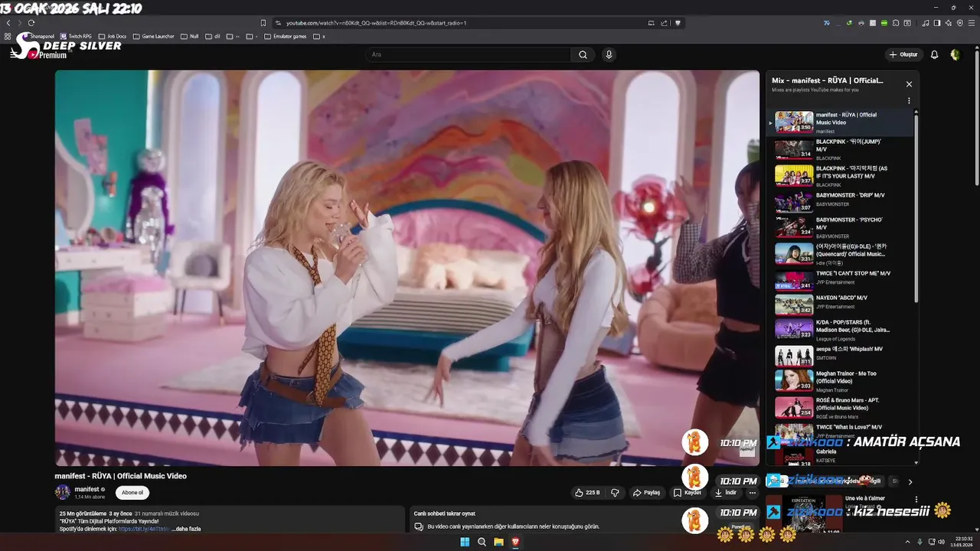Open the Twitch RPG bookmark

(76, 36)
